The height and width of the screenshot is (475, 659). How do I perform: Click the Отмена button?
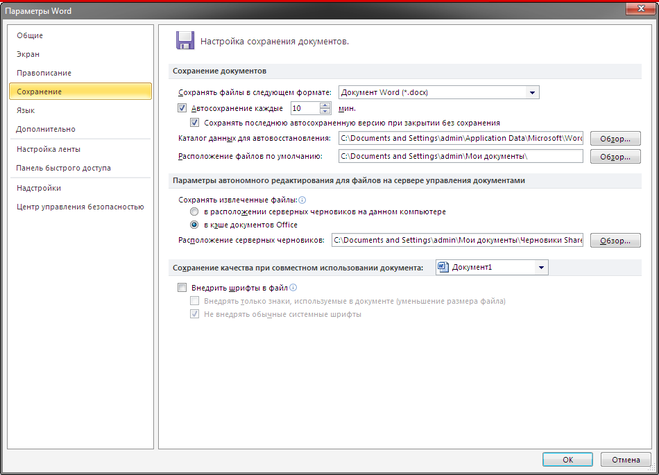(x=626, y=459)
